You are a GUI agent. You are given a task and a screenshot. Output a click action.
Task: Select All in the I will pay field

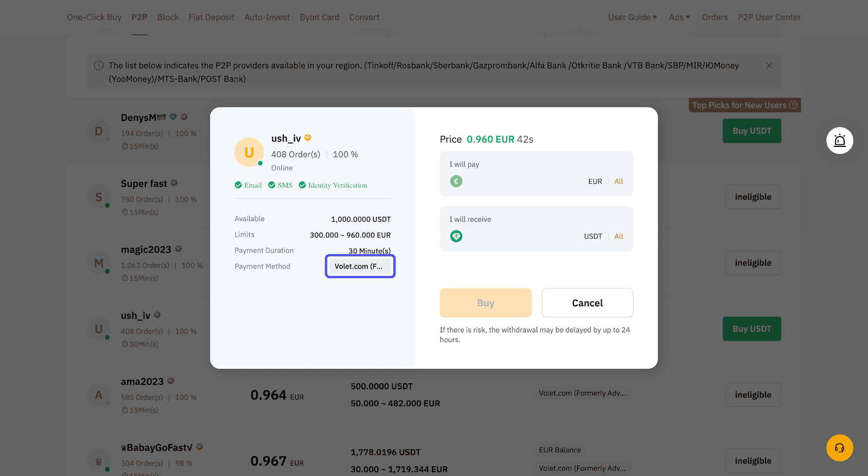pyautogui.click(x=618, y=182)
